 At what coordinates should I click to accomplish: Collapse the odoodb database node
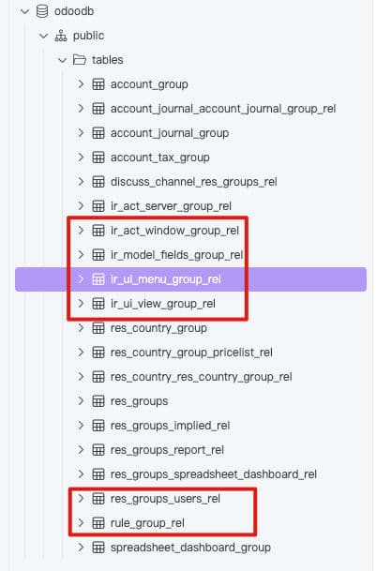click(24, 11)
